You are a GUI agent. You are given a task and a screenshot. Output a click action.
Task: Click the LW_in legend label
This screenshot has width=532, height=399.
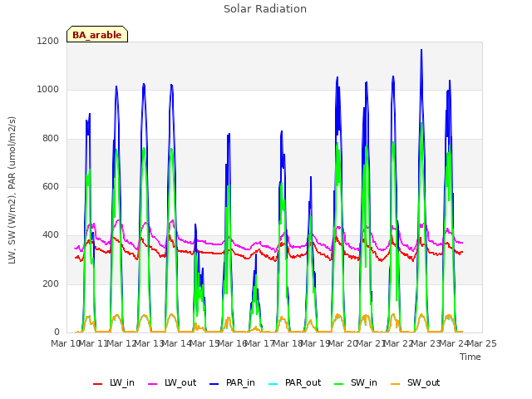[x=122, y=382]
